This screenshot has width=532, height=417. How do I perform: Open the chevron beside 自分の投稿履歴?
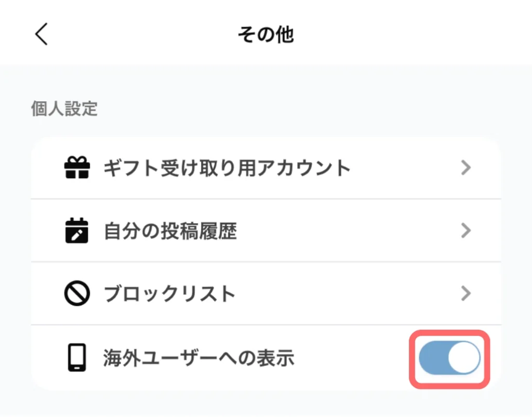point(466,231)
